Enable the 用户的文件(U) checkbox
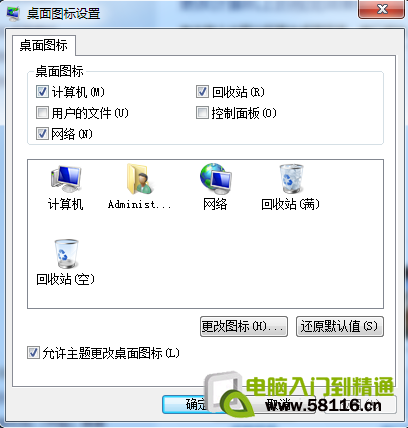The height and width of the screenshot is (428, 408). tap(42, 113)
